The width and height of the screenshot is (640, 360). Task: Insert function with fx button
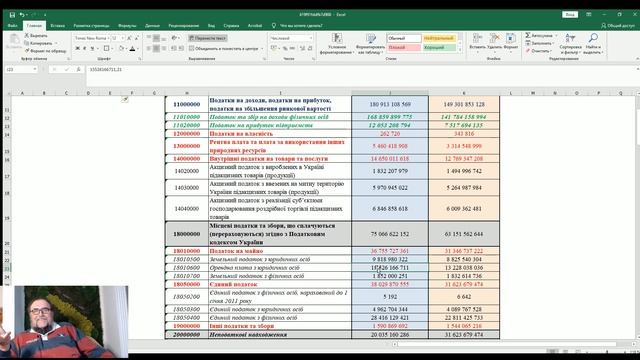(x=78, y=69)
